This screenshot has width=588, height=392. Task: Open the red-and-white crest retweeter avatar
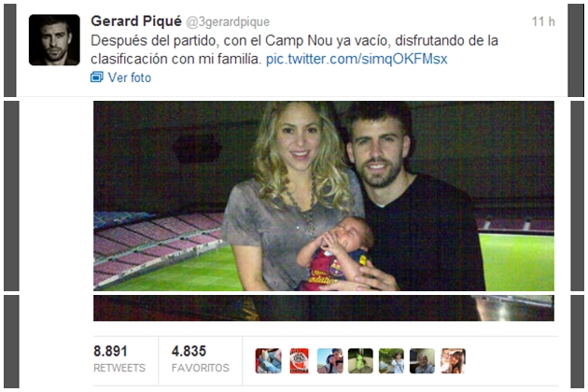pos(300,361)
